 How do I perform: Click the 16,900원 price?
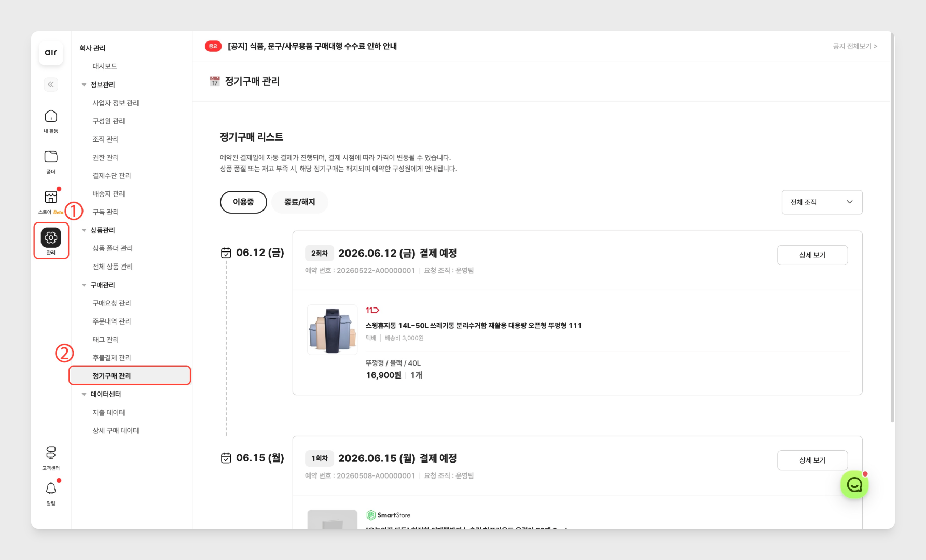point(384,375)
